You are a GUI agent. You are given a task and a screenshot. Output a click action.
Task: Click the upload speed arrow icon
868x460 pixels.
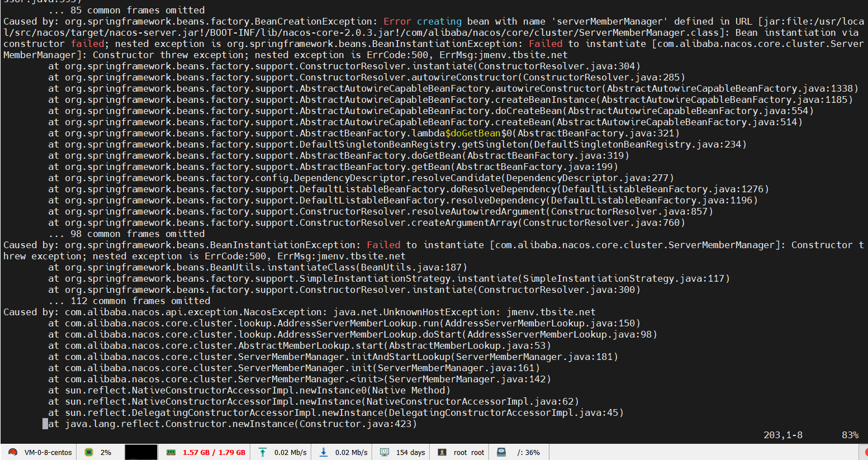(x=263, y=452)
